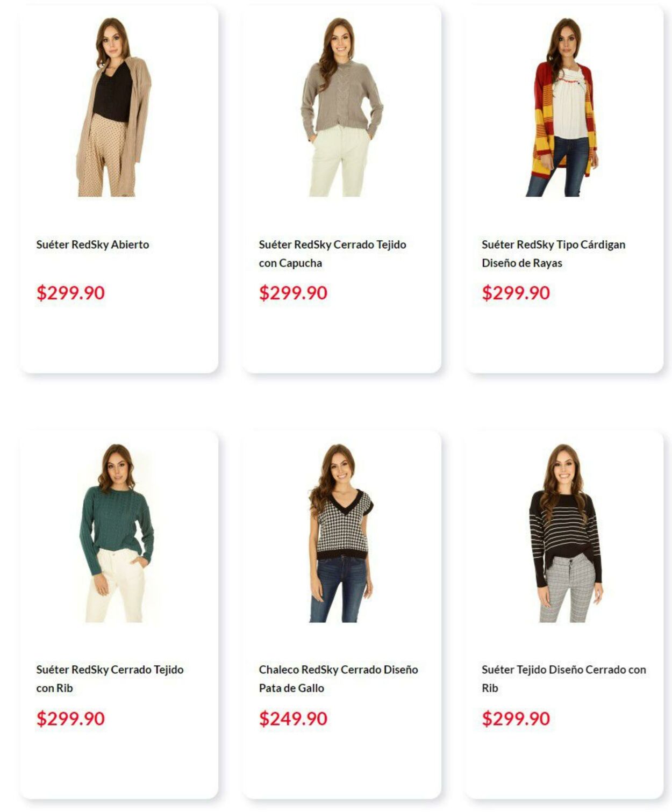The width and height of the screenshot is (672, 812).
Task: Click Suéter RedSky Tipo Cárdigan Diseño de Rayas
Action: coord(553,254)
